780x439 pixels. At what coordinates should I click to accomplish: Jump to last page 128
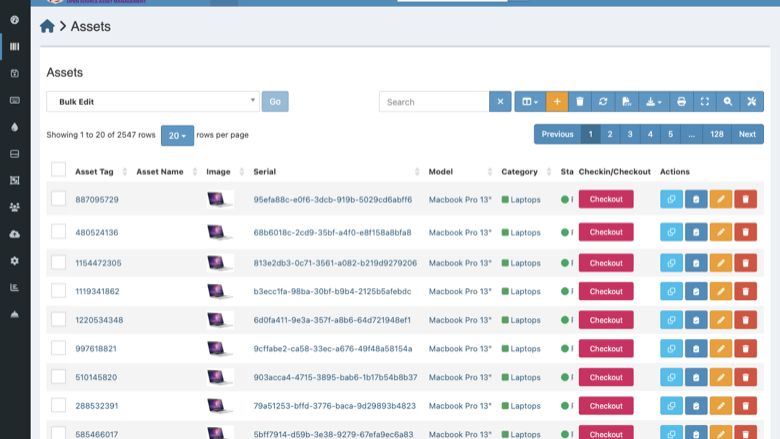716,134
